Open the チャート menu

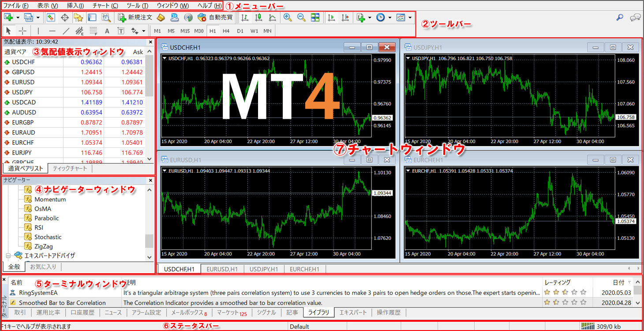pos(105,6)
